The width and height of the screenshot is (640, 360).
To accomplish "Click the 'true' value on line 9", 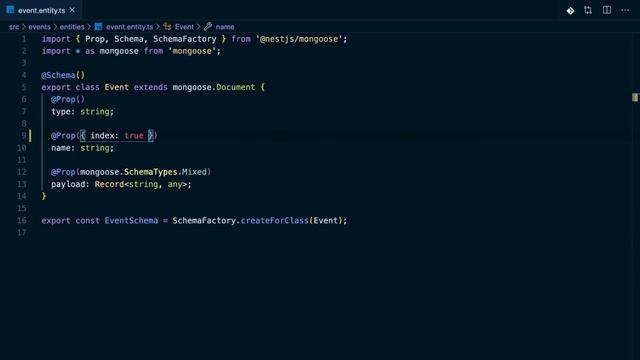I will (x=134, y=136).
